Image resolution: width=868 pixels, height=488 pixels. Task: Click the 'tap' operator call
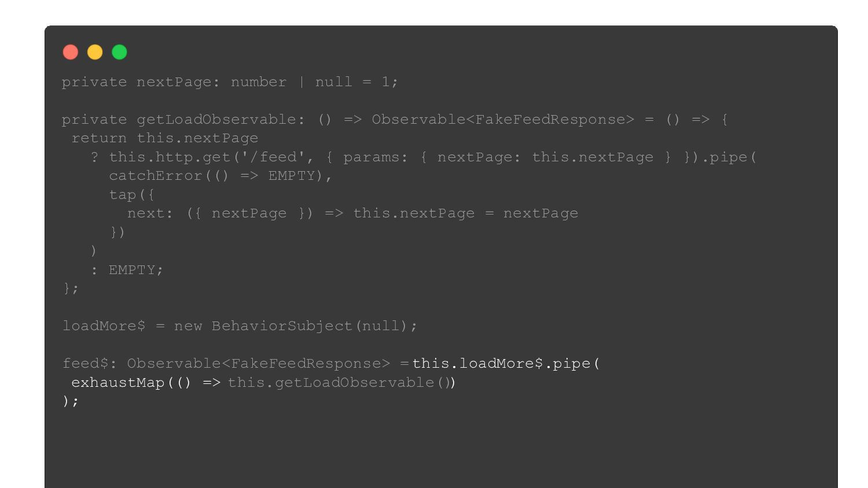point(123,195)
